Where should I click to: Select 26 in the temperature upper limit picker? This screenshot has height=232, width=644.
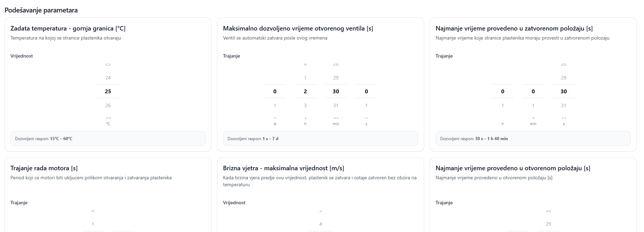coord(108,105)
